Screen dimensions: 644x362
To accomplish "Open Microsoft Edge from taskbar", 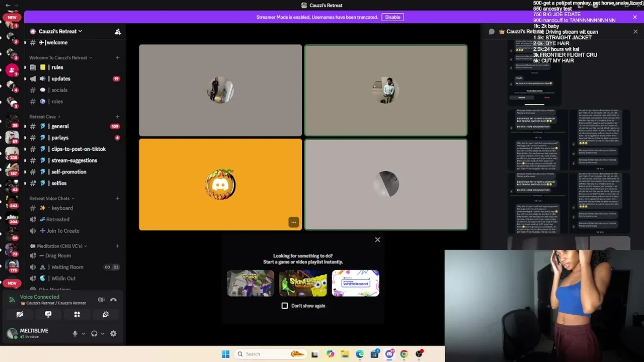I will point(360,354).
